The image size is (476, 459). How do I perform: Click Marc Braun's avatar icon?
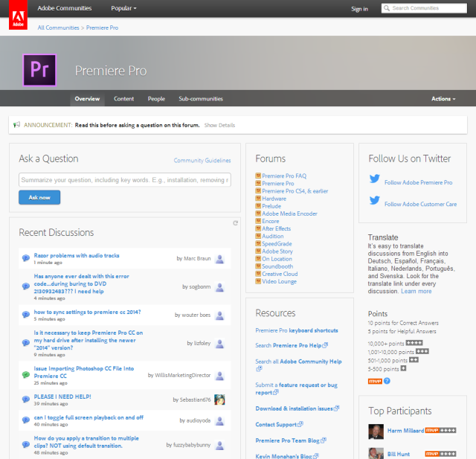tap(219, 259)
